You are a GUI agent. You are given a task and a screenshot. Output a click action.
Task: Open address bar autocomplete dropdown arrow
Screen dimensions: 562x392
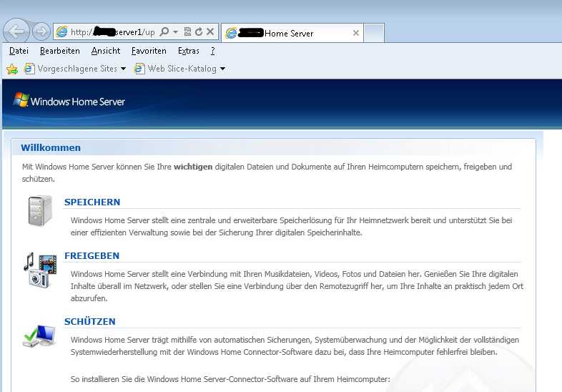(176, 32)
